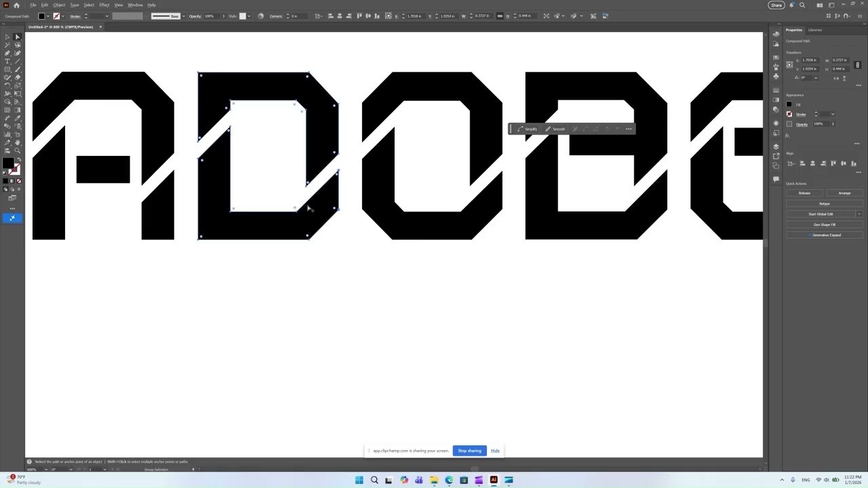Open the brush definition Basic dropdown

tap(184, 16)
